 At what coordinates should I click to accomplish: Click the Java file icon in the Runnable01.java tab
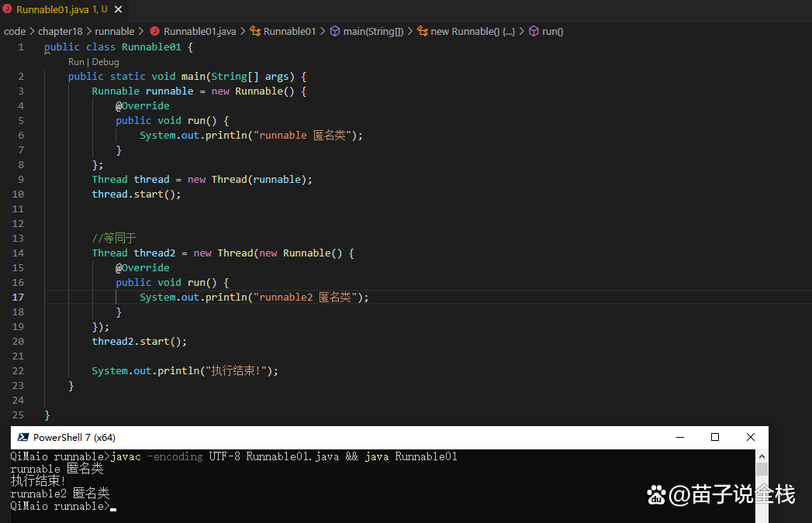8,10
